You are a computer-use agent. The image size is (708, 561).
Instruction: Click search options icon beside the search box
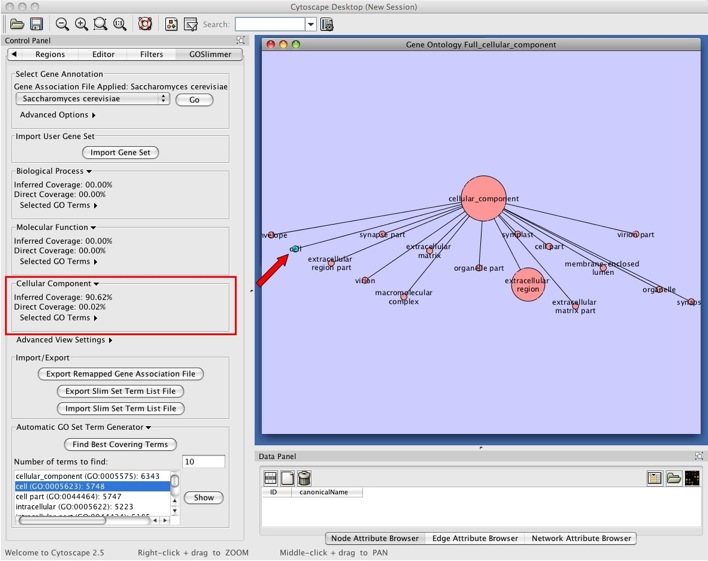[x=326, y=23]
